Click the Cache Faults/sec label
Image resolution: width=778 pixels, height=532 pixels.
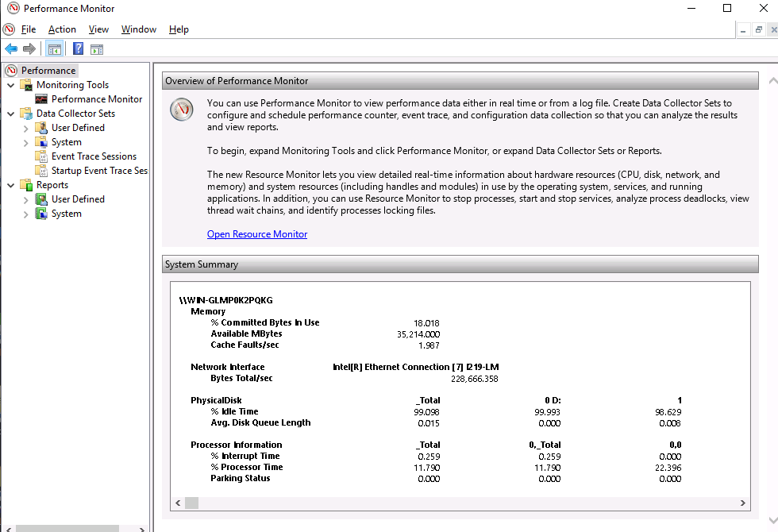(x=245, y=345)
